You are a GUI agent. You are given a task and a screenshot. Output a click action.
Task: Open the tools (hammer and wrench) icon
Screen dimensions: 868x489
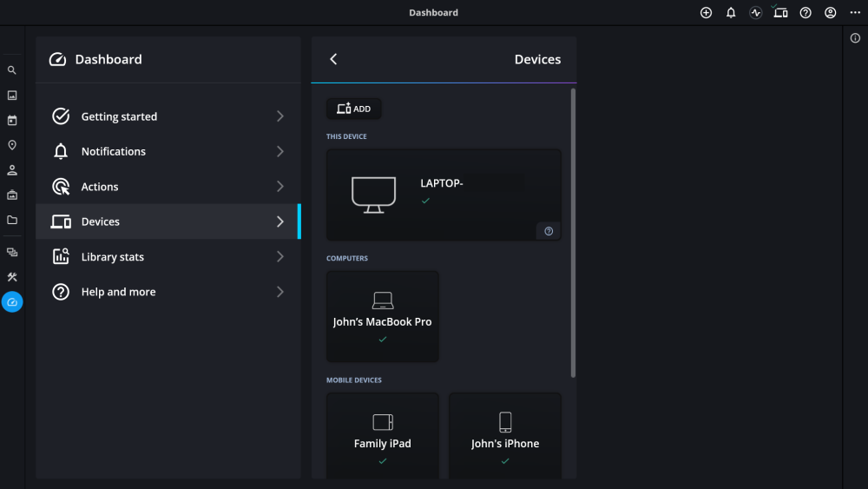tap(11, 277)
